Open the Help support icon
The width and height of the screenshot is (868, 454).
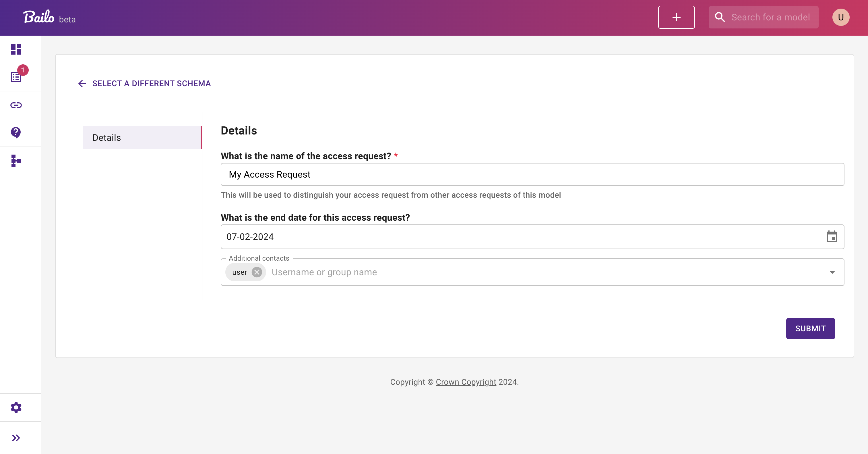[x=15, y=132]
